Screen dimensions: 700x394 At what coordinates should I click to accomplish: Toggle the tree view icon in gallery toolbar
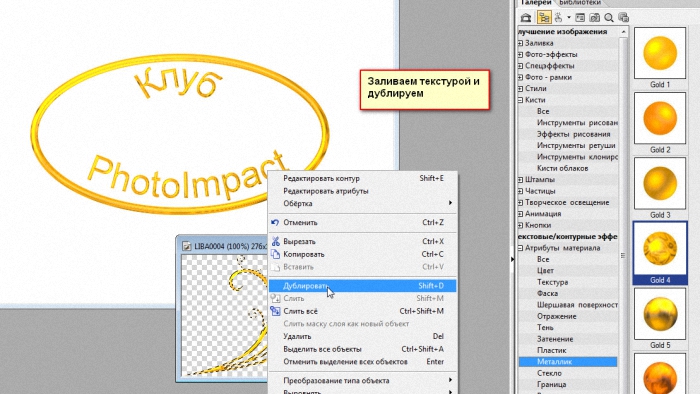tap(544, 17)
